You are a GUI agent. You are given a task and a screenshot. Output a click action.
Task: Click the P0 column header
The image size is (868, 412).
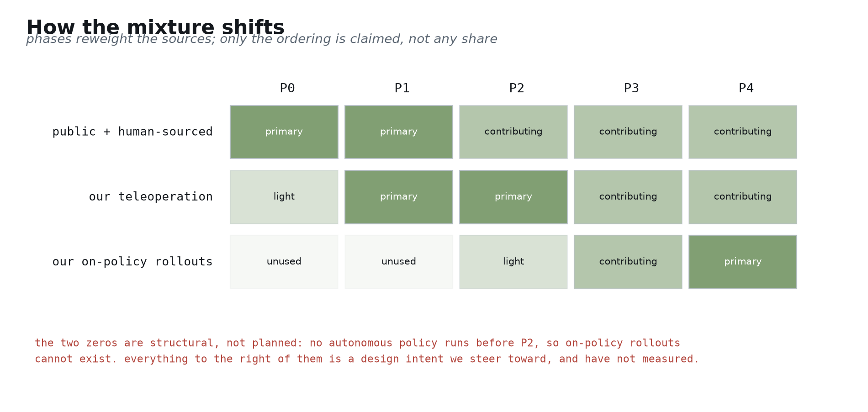pyautogui.click(x=287, y=88)
